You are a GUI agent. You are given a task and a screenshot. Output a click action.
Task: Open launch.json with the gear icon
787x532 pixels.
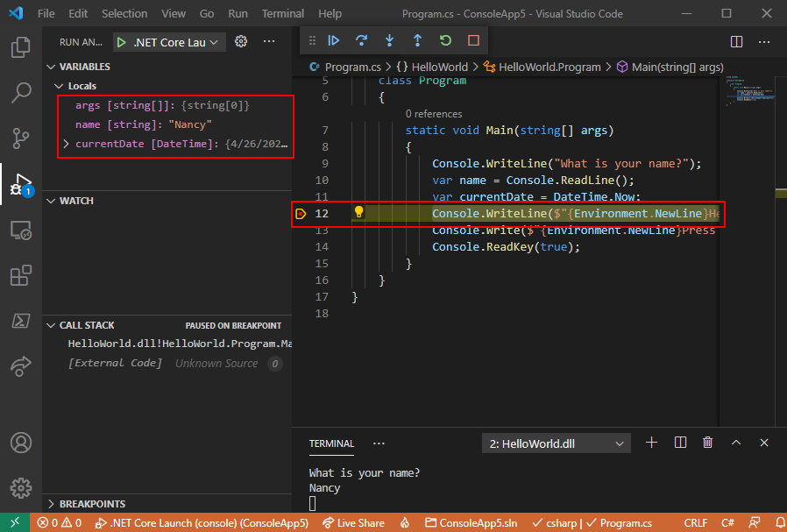[x=242, y=42]
